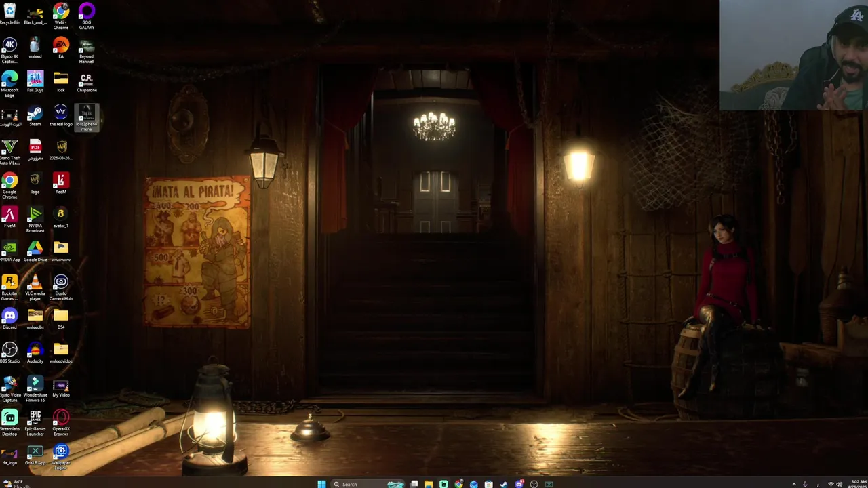Viewport: 868px width, 488px height.
Task: Select 'the real logo' desktop file
Action: [61, 116]
